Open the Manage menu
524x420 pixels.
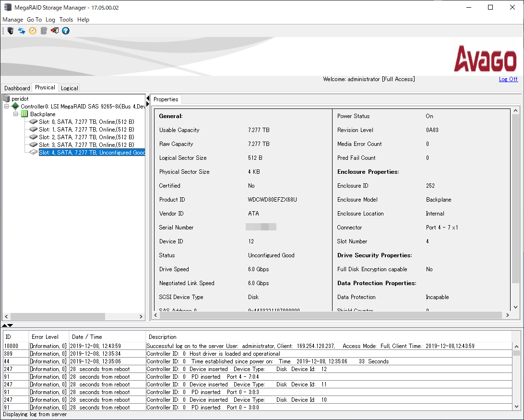click(12, 19)
